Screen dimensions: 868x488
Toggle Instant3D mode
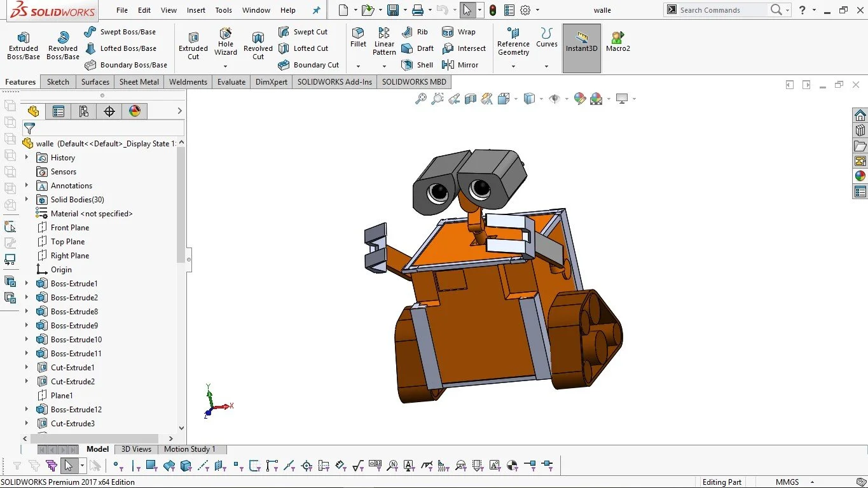point(582,48)
